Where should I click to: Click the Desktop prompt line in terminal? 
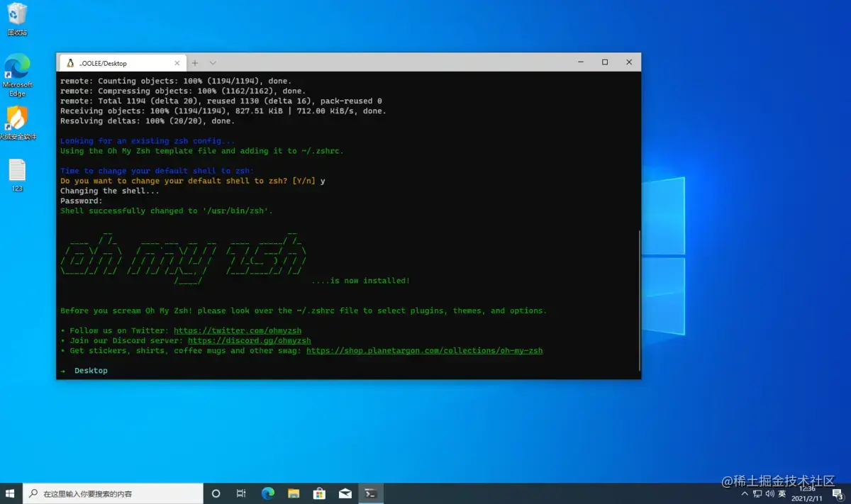pyautogui.click(x=84, y=371)
